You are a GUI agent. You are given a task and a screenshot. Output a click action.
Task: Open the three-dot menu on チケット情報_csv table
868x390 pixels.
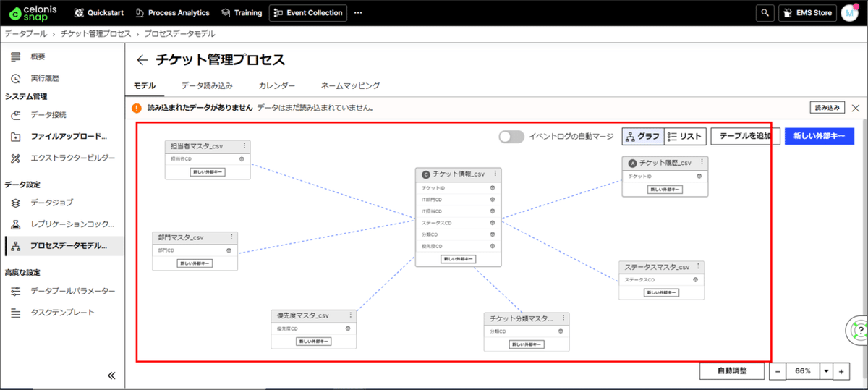click(495, 174)
